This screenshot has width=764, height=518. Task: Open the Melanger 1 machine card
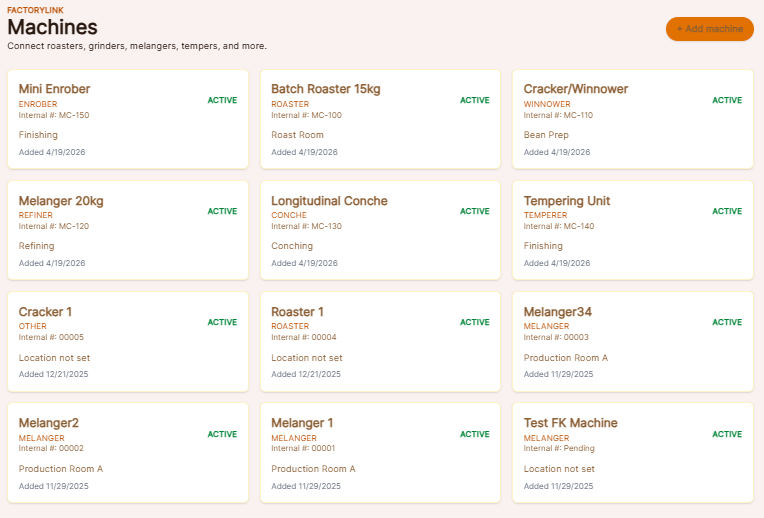pos(380,453)
